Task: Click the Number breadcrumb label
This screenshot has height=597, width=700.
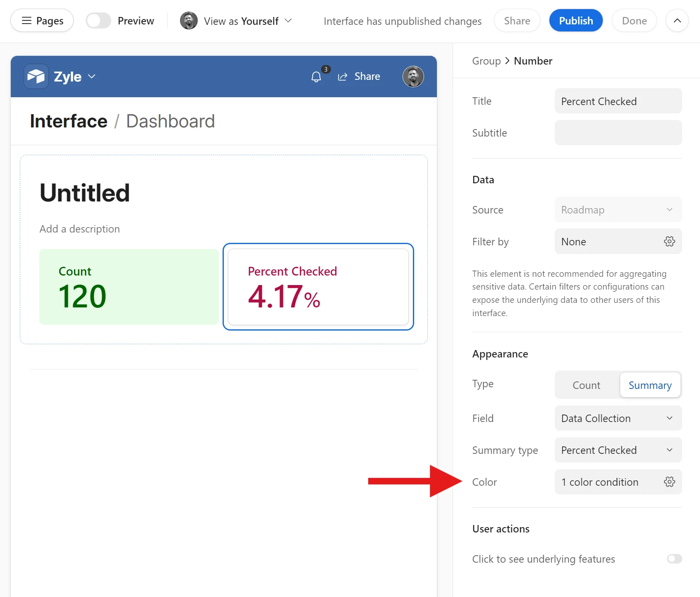Action: tap(533, 61)
